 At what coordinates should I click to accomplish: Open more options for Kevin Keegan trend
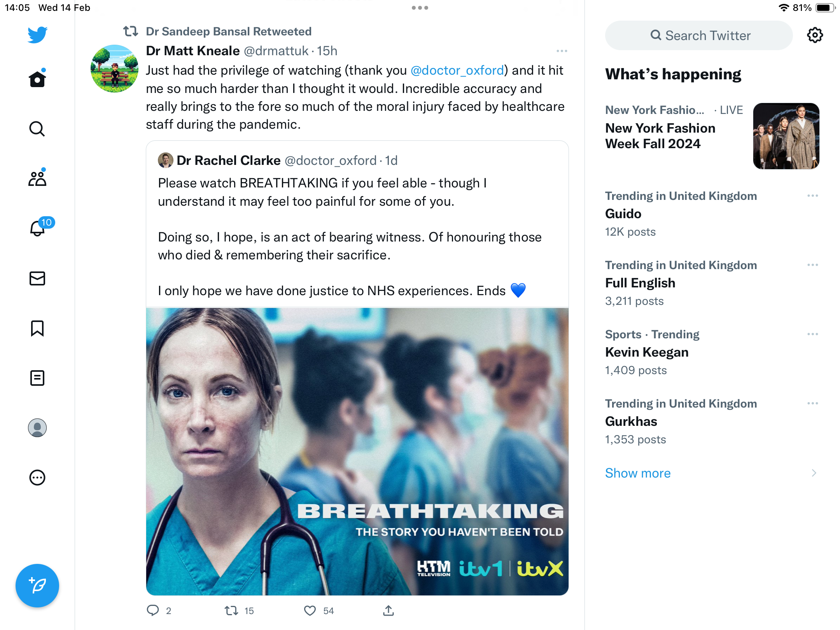pos(813,334)
